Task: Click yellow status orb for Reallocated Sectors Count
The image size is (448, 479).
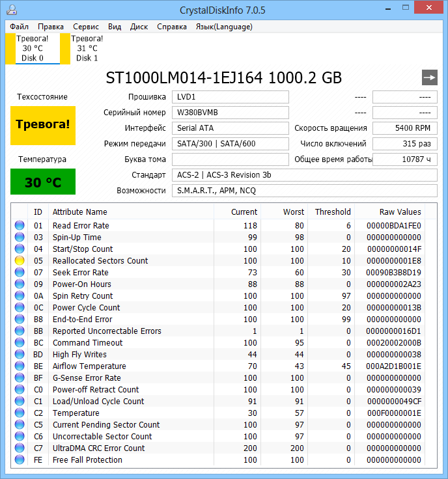Action: [x=20, y=260]
